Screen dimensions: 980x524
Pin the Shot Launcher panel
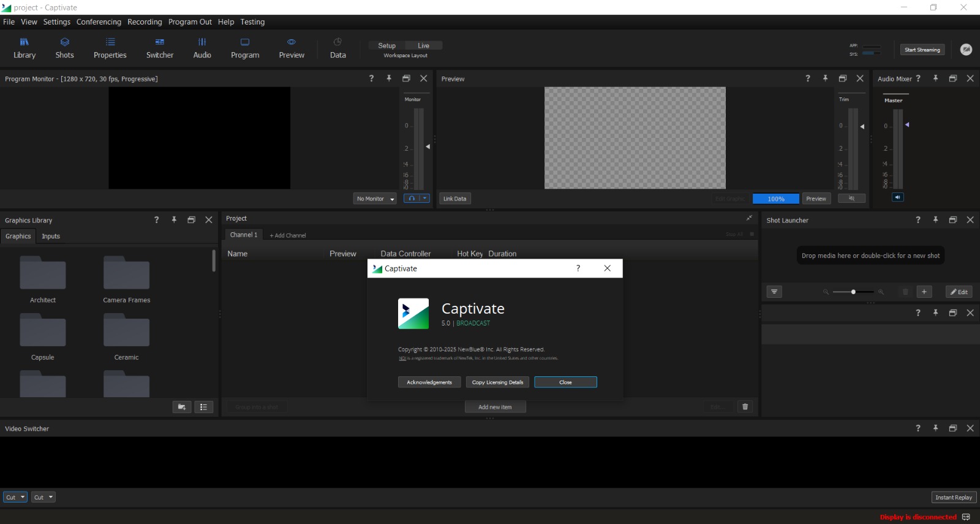935,220
